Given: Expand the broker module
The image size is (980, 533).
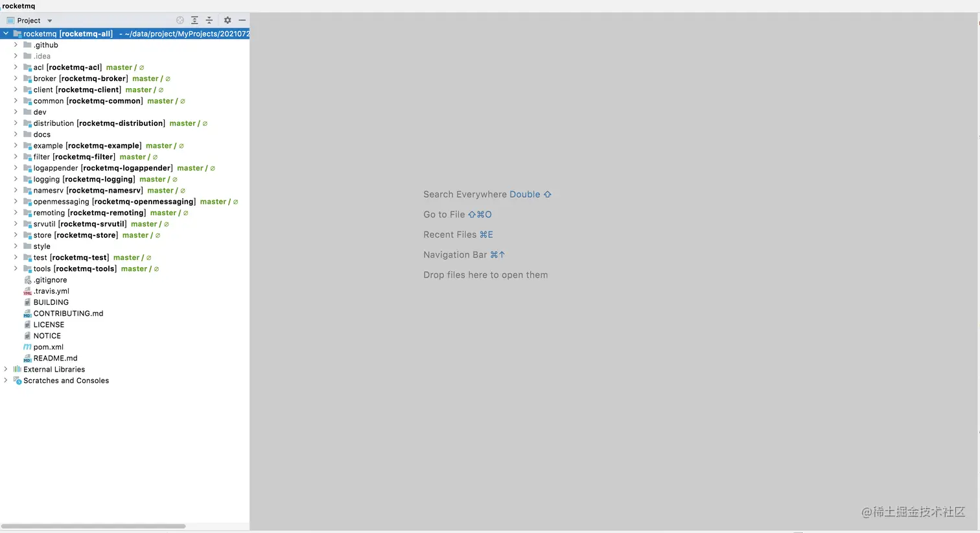Looking at the screenshot, I should coord(16,78).
